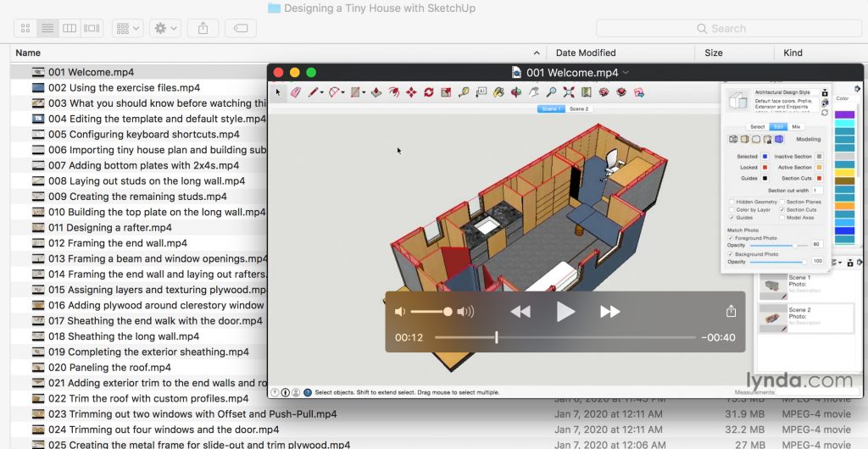Enable the Hidden Geometry checkbox
Viewport: 868px width, 449px height.
(732, 202)
